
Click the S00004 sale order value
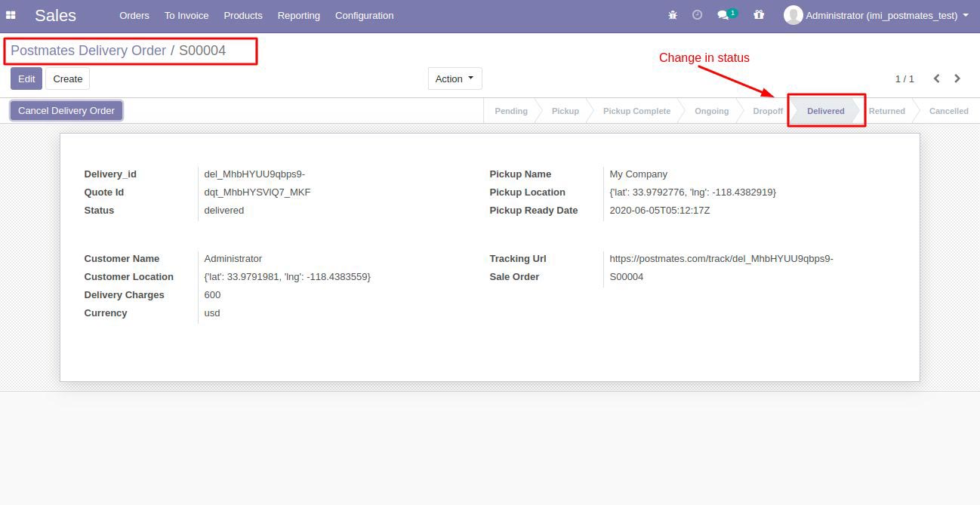tap(627, 277)
